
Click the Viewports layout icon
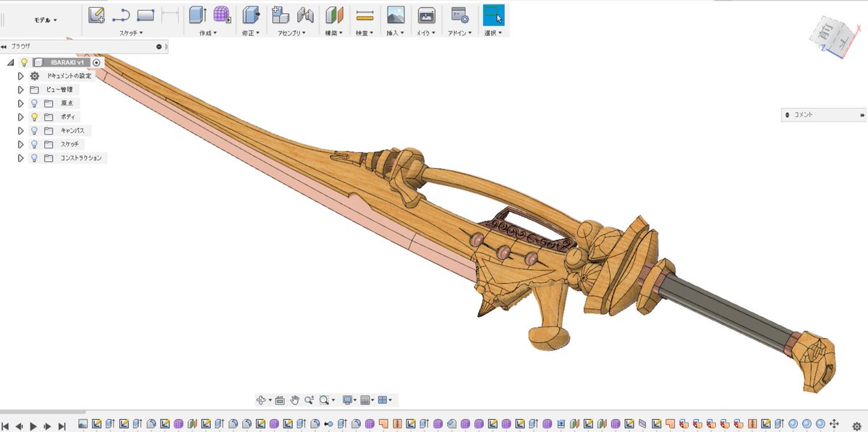(383, 399)
